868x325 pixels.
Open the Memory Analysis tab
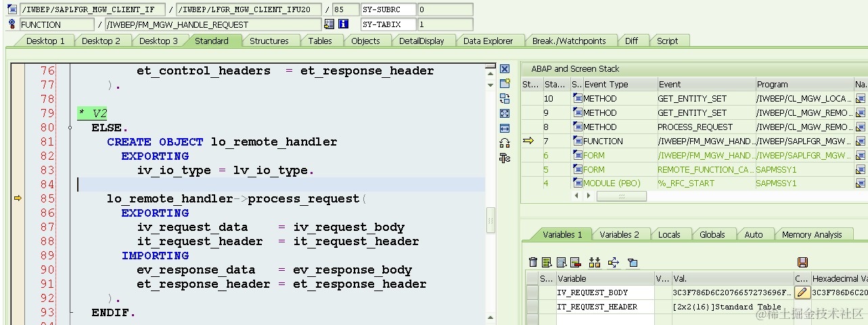pos(812,234)
